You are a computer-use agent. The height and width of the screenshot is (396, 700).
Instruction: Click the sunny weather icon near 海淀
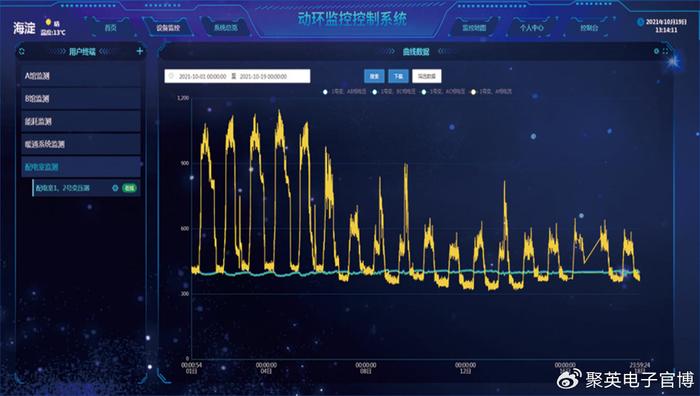coord(48,22)
